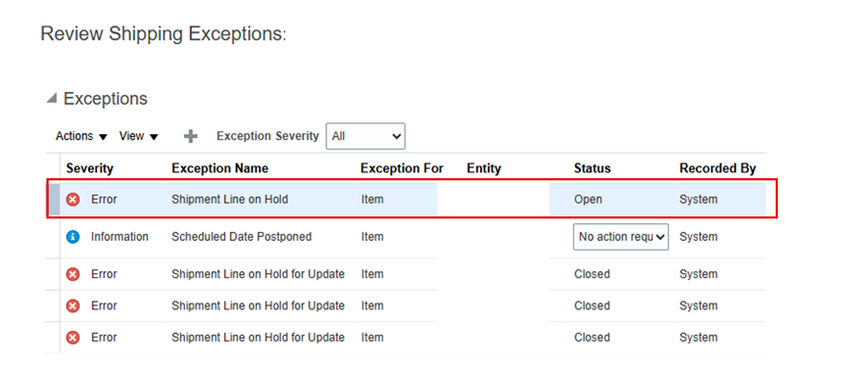
Task: Click the error icon on the last table row
Action: point(72,338)
